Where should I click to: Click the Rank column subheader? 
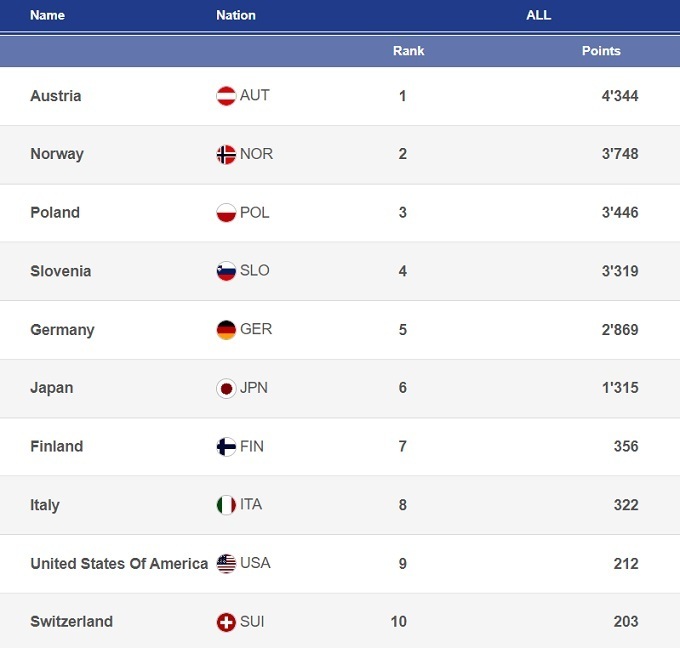(408, 51)
